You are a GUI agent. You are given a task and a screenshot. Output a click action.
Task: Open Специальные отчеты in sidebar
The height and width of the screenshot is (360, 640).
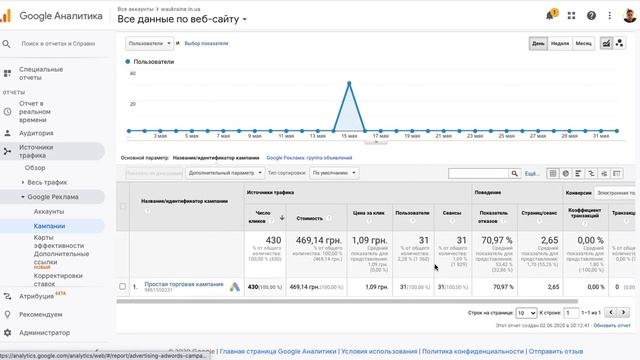pyautogui.click(x=41, y=73)
